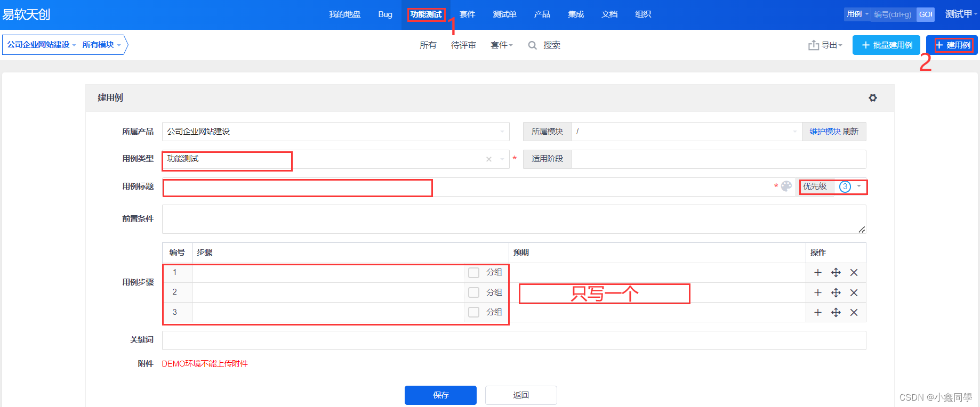Open 组织 in the top navigation
Screen dimensions: 980x407
tap(643, 14)
